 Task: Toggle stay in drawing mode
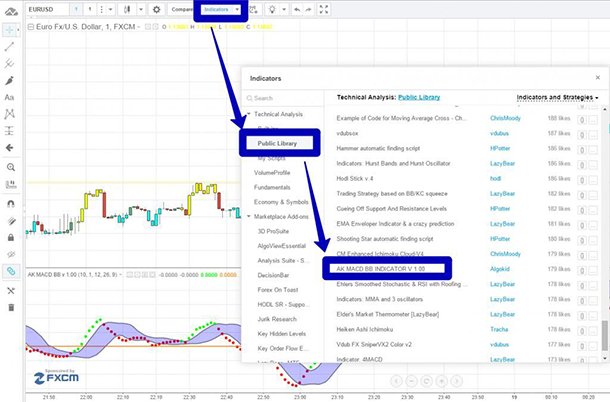click(x=11, y=221)
